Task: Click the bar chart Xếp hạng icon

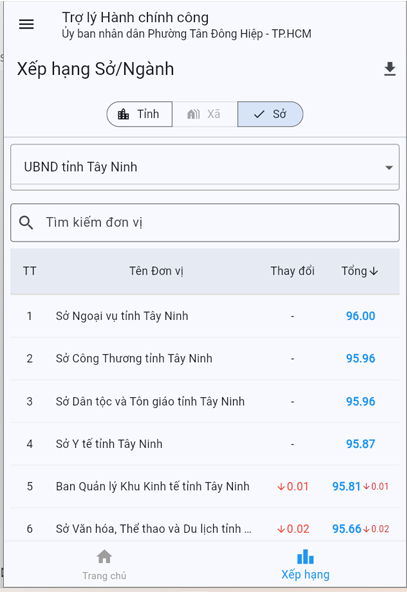Action: [305, 557]
